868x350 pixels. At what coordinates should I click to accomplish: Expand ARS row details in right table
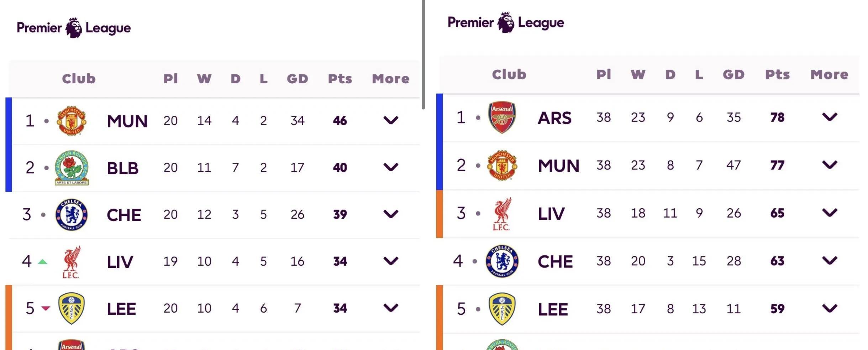coord(829,117)
